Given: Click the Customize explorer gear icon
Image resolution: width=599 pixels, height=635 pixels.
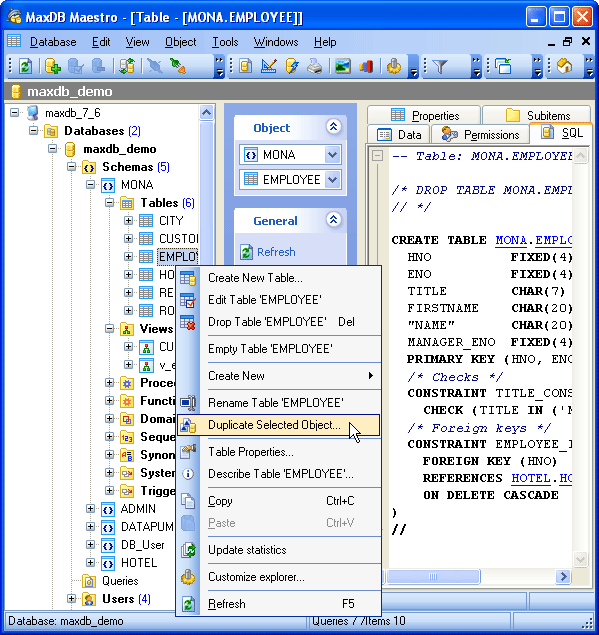Looking at the screenshot, I should [x=188, y=577].
